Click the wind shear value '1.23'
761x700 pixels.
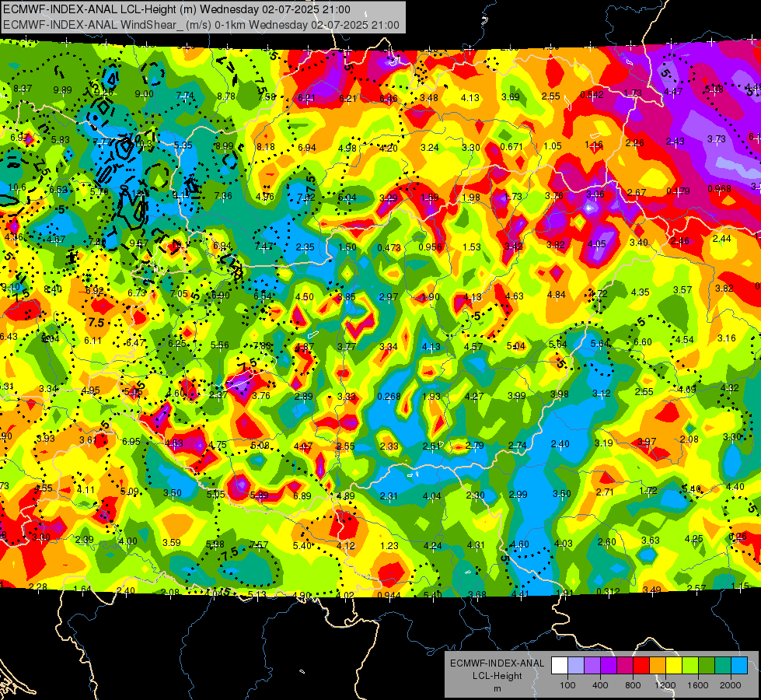[389, 546]
